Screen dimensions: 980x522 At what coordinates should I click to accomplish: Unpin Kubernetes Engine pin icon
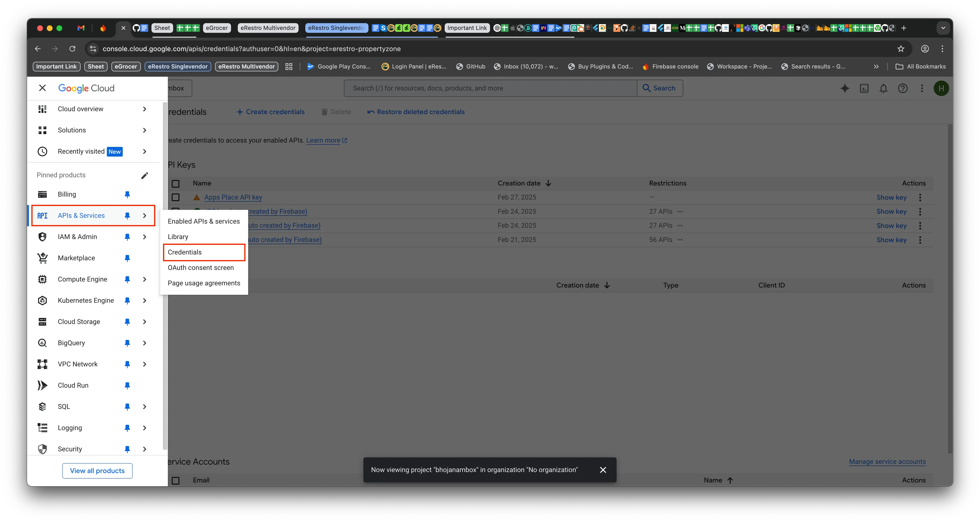[x=128, y=301]
